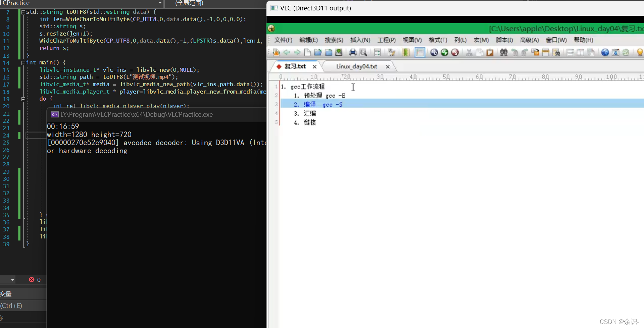Click the 'return s;' line in code editor
Viewport: 644px width, 328px height.
[x=54, y=48]
